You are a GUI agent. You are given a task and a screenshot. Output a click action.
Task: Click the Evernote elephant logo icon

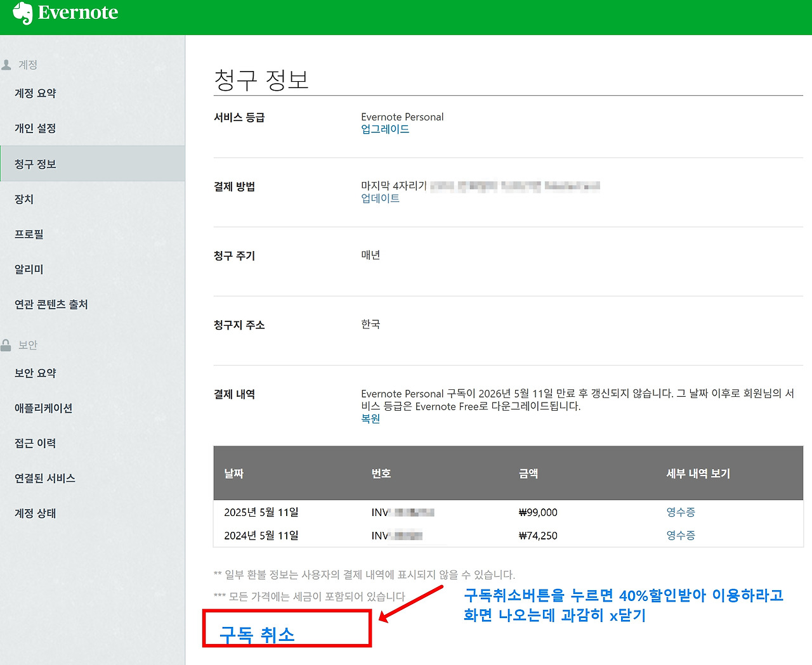coord(22,13)
